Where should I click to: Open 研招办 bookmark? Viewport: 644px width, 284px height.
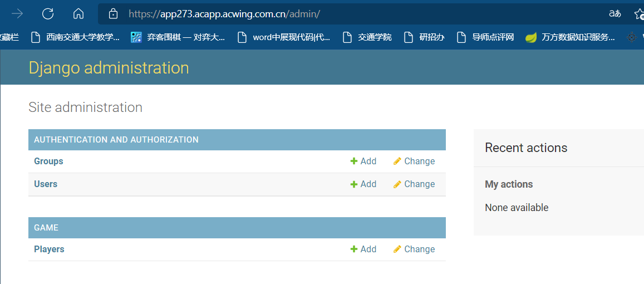424,37
